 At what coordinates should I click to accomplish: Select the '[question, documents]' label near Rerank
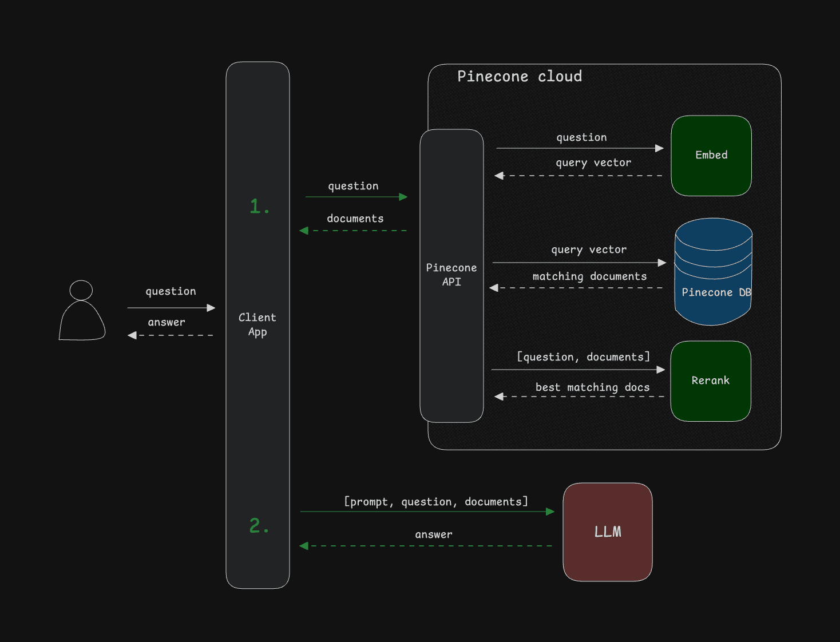[583, 357]
